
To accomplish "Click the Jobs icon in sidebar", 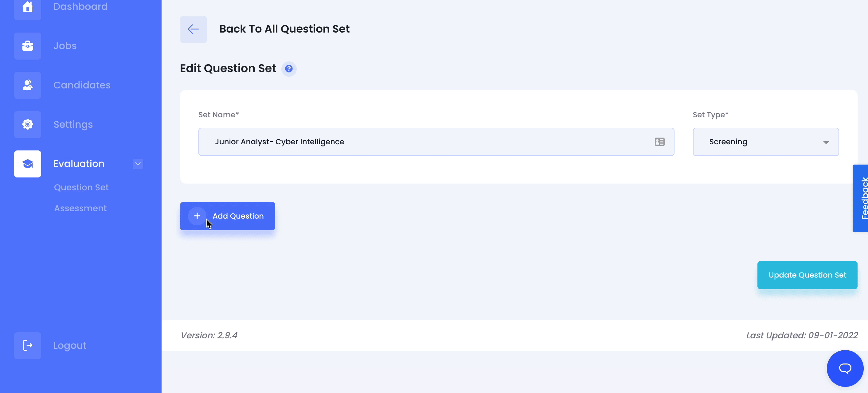I will (28, 45).
